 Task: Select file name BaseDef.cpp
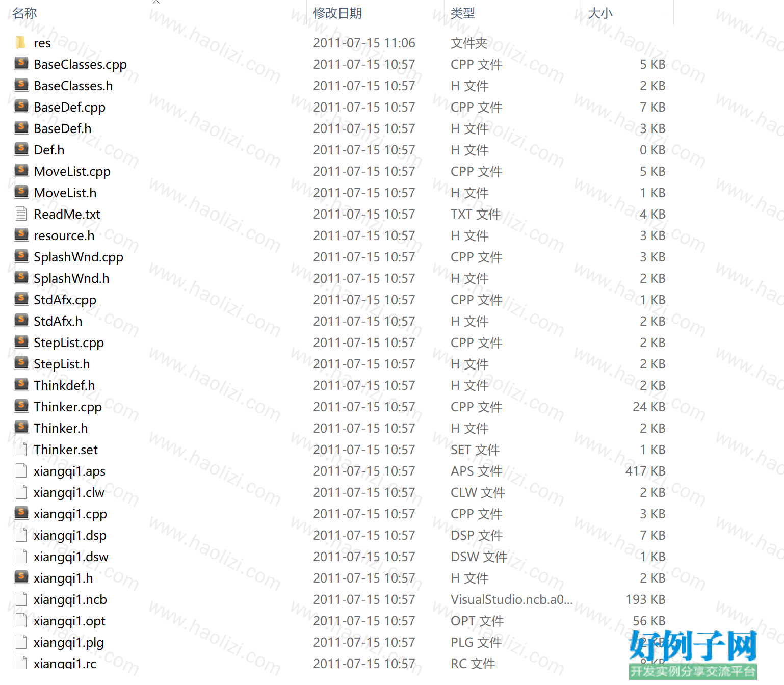(69, 108)
